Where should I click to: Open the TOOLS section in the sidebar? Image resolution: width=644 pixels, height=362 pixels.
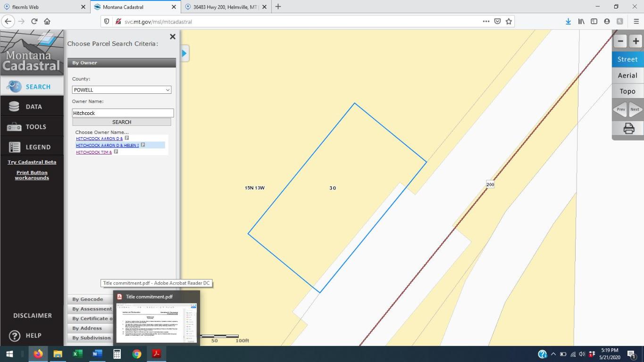32,127
